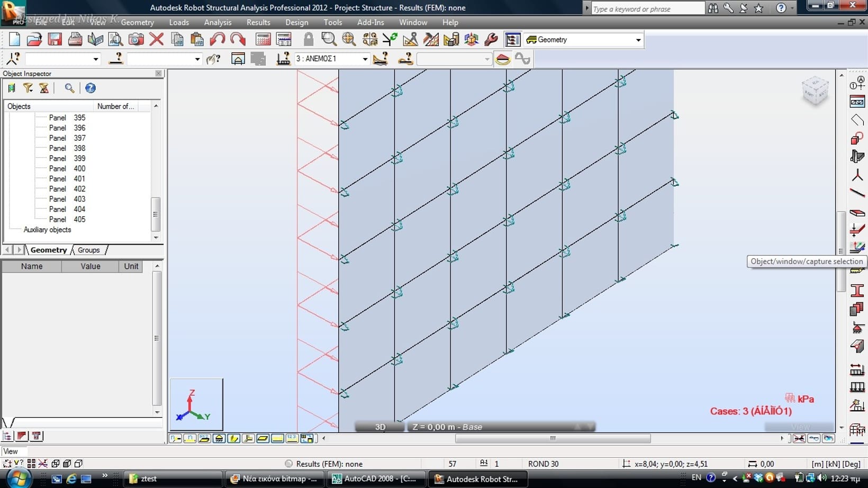This screenshot has width=868, height=488.
Task: Toggle node numbers display button
Action: point(176,438)
